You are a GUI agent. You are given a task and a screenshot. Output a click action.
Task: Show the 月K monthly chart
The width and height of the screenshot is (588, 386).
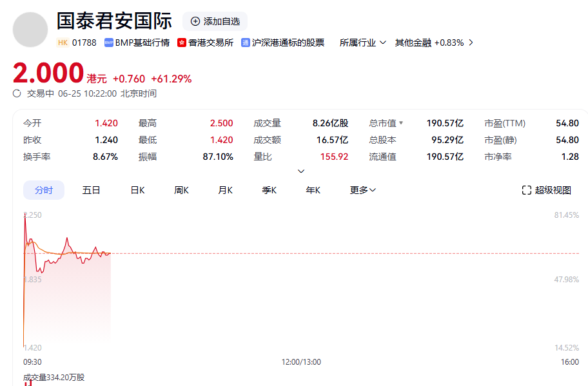pyautogui.click(x=225, y=190)
